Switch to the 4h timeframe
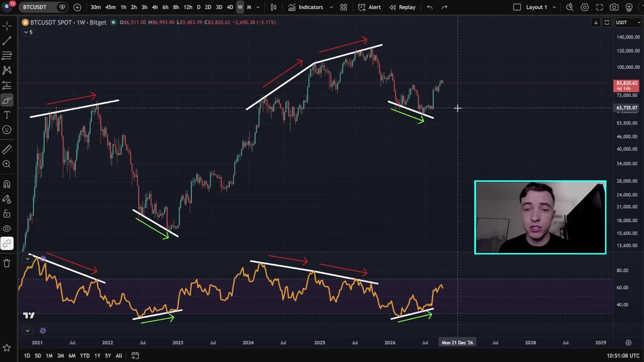644x362 pixels. 155,7
